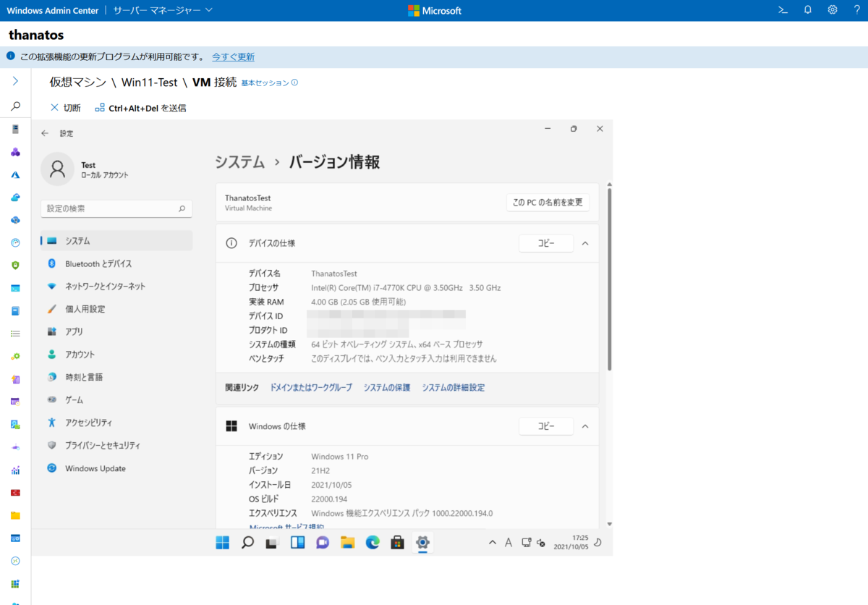Viewport: 868px width, 605px height.
Task: Select ゲーム category
Action: click(x=116, y=399)
